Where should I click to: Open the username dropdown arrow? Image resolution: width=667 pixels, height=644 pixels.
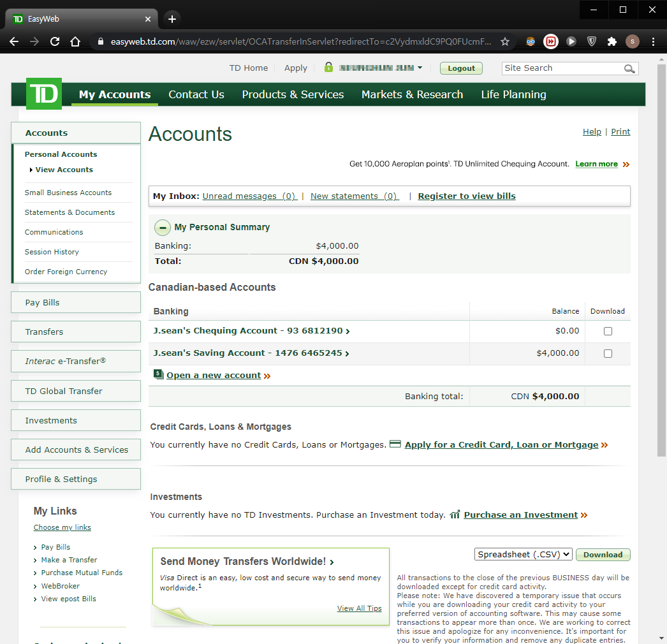click(x=420, y=68)
